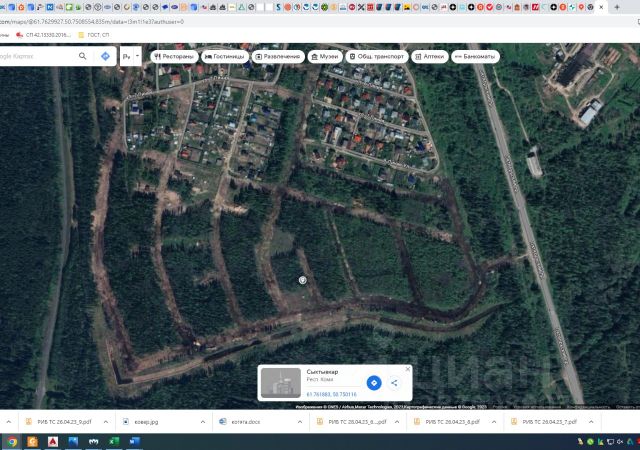Viewport: 640px width, 450px height.
Task: Click the dropped pin marker on the map
Action: [302, 280]
